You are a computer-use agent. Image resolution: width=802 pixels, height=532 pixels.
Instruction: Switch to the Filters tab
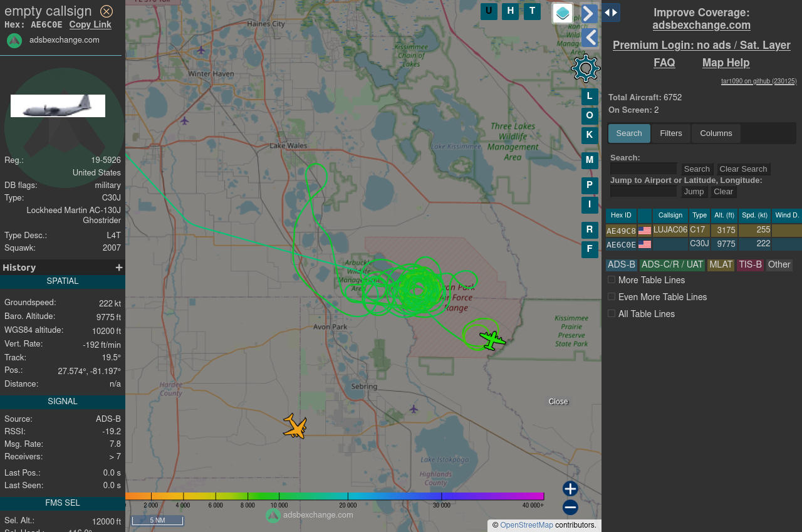coord(671,133)
